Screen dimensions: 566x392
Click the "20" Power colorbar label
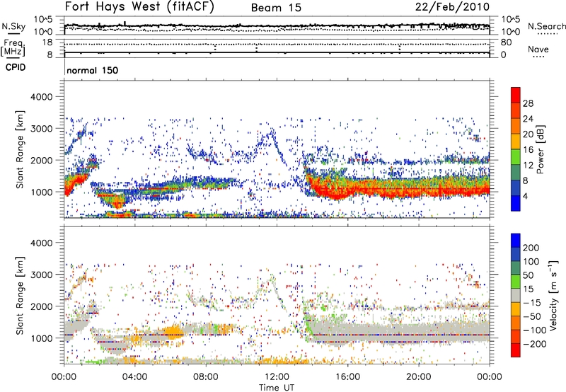[x=528, y=134]
